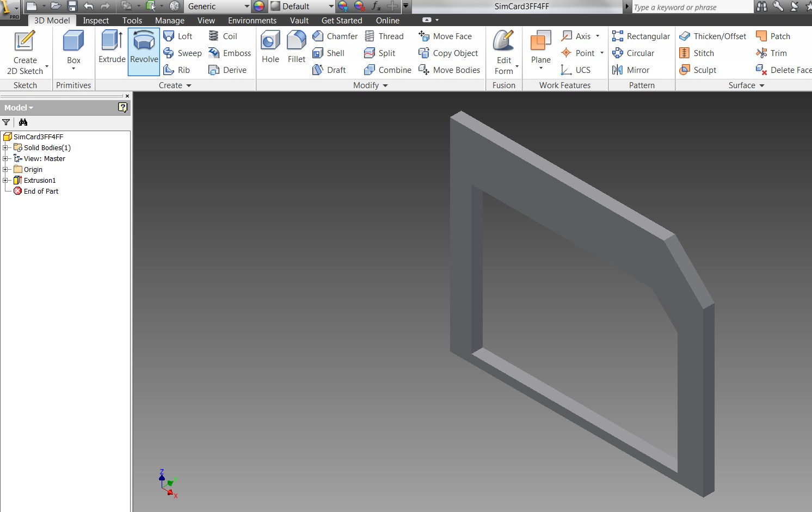Choose the Circular pattern tool
This screenshot has height=512, width=812.
point(633,53)
